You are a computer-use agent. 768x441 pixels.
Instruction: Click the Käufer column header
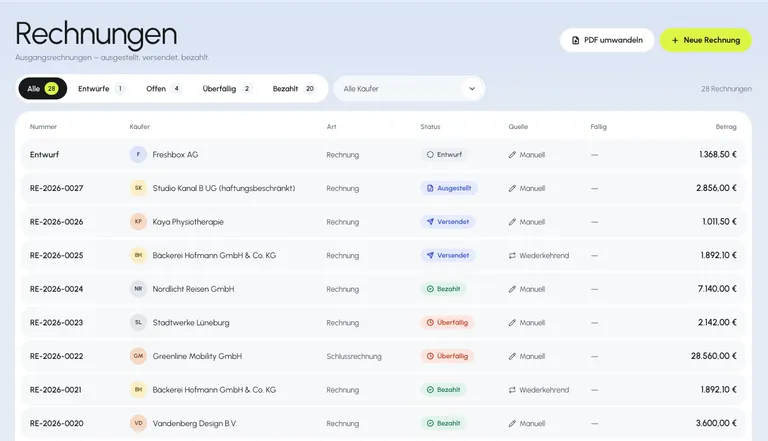click(x=140, y=126)
